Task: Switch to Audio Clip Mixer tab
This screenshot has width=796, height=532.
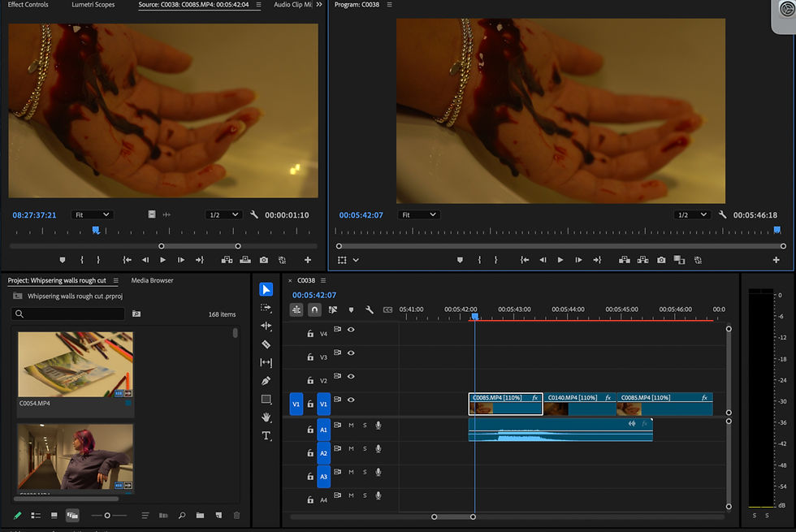Action: click(293, 5)
